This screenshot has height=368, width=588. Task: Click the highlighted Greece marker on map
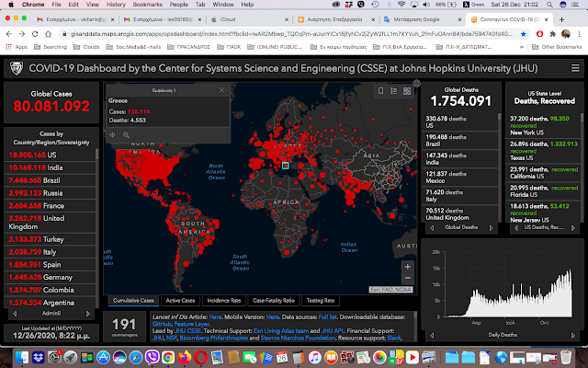coord(285,166)
